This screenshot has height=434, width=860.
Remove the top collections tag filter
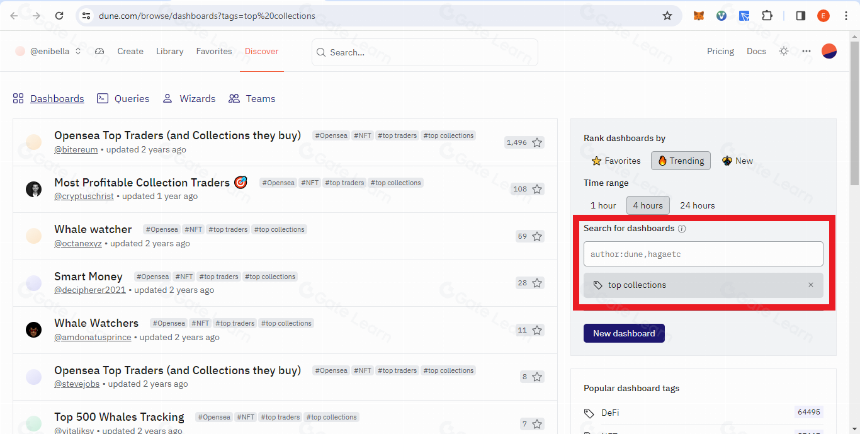pos(811,285)
